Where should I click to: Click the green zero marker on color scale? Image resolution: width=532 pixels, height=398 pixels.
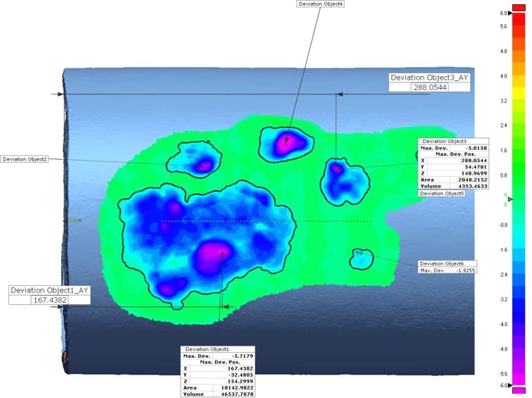(510, 199)
